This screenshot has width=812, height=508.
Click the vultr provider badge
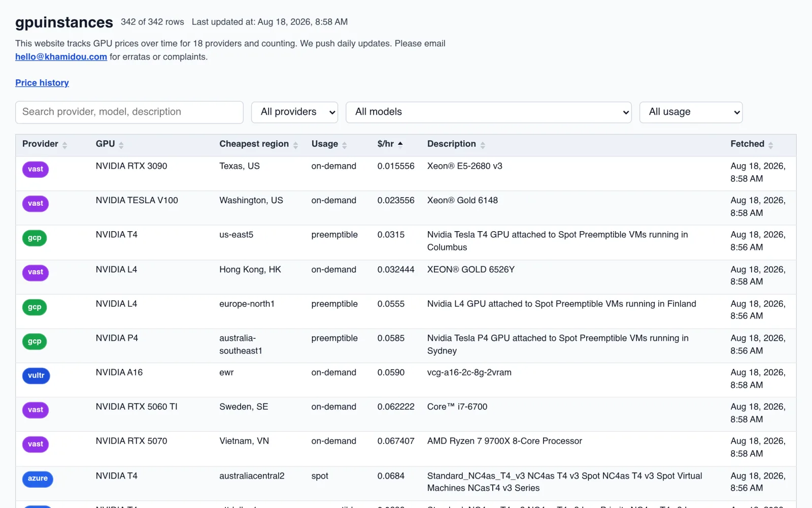coord(36,376)
